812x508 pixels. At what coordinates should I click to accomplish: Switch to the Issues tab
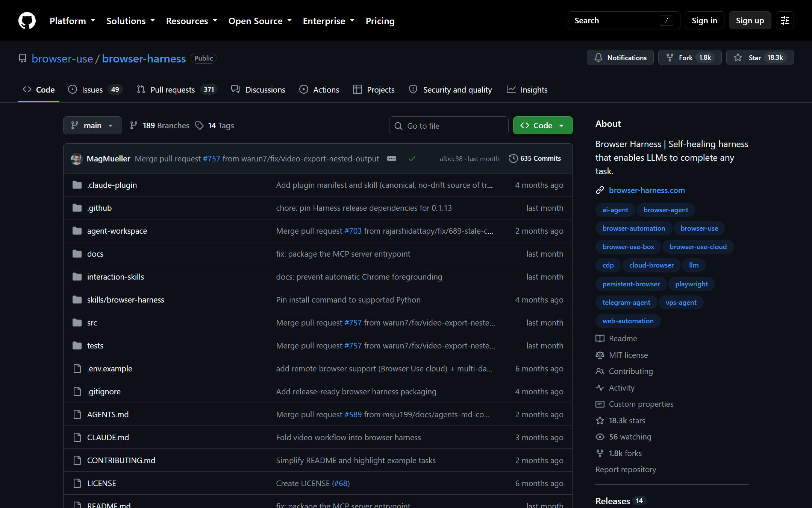(x=95, y=90)
